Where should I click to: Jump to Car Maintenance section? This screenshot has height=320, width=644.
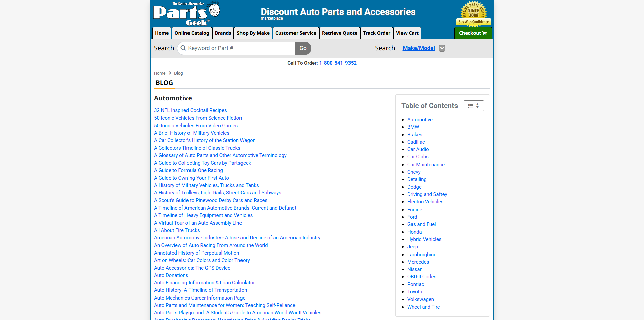point(426,165)
